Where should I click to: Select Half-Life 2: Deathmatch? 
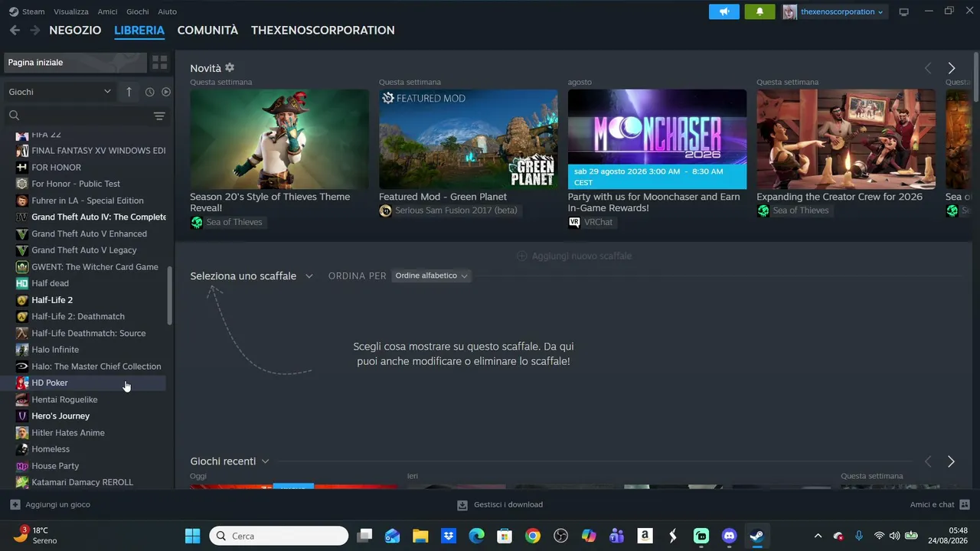[x=91, y=316]
